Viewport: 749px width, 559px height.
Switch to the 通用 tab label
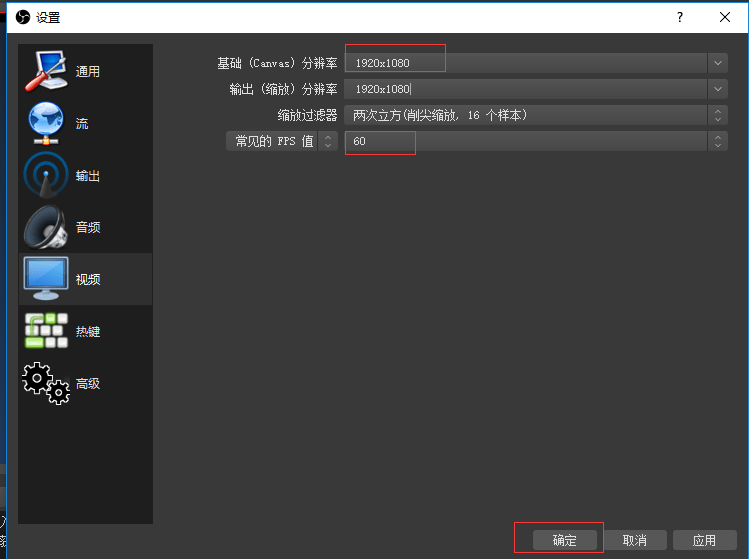coord(87,72)
